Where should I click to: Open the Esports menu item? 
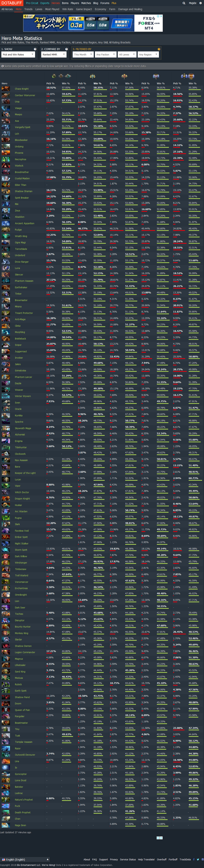coord(45,3)
